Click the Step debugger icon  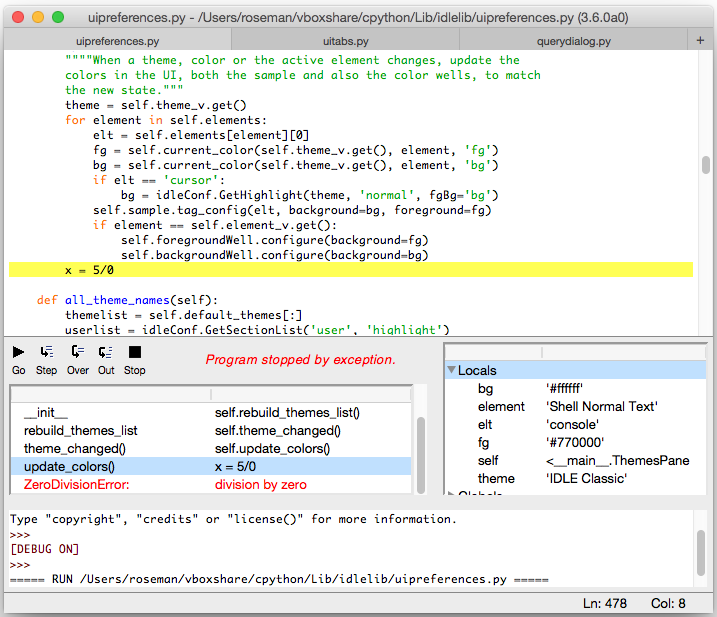click(x=46, y=352)
